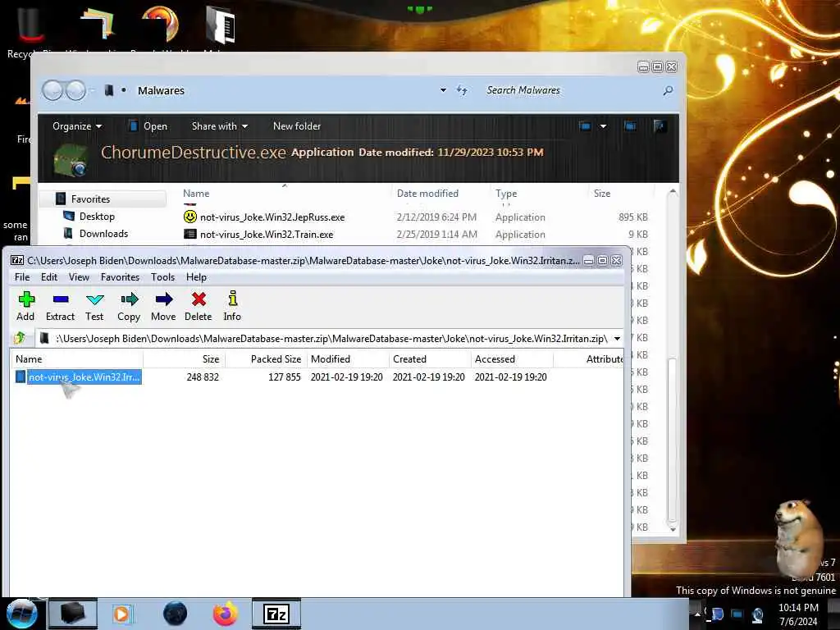Sort 7-Zip list by Name column
Viewport: 840px width, 630px height.
pyautogui.click(x=76, y=359)
